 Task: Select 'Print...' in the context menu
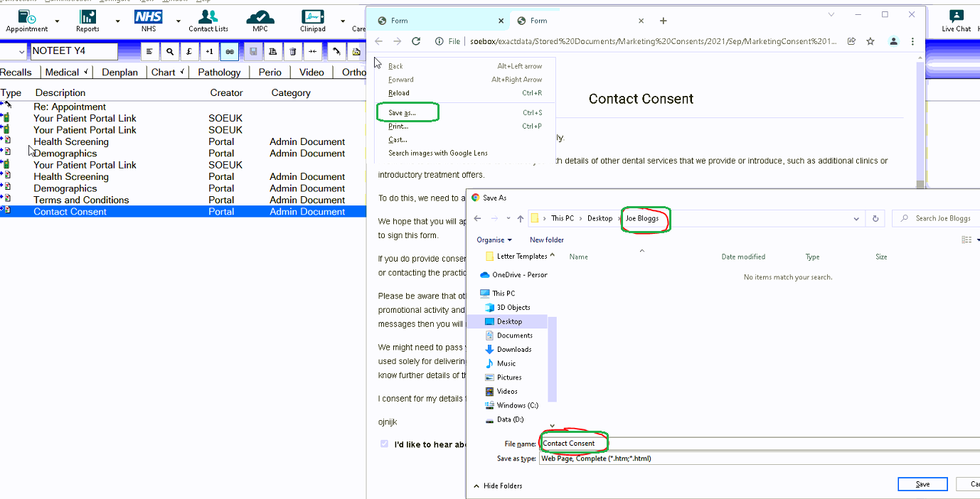click(x=398, y=127)
